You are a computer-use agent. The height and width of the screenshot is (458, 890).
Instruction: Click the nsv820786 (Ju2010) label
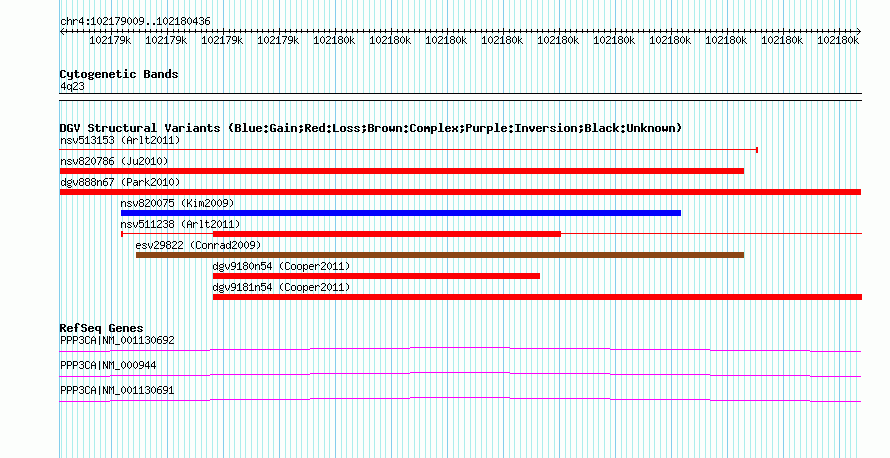pos(114,161)
